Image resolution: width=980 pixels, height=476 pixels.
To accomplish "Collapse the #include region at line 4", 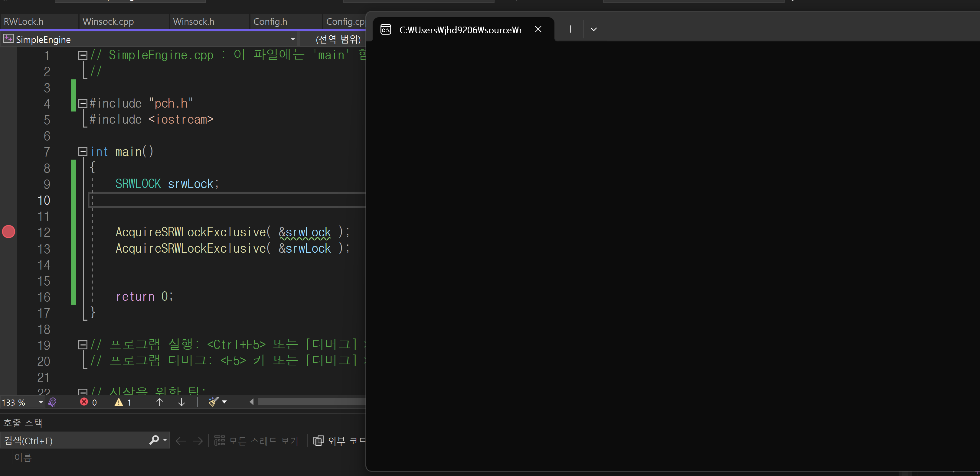I will (83, 103).
